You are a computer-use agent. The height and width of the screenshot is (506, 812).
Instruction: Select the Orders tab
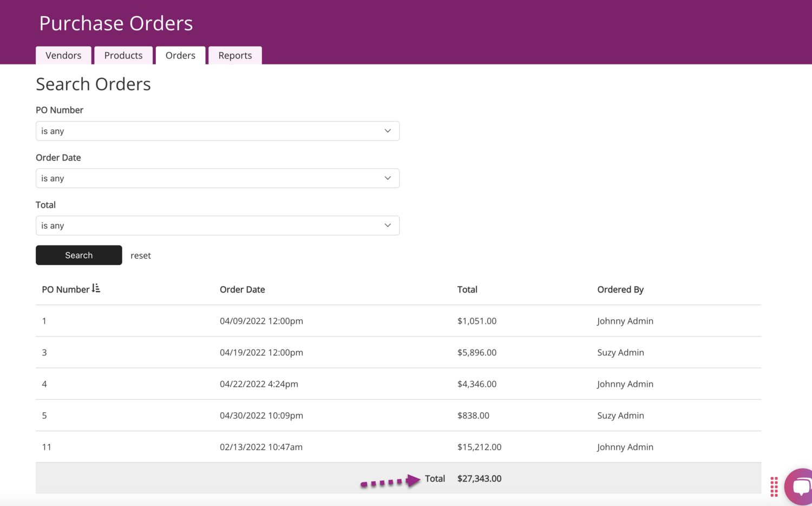tap(180, 55)
